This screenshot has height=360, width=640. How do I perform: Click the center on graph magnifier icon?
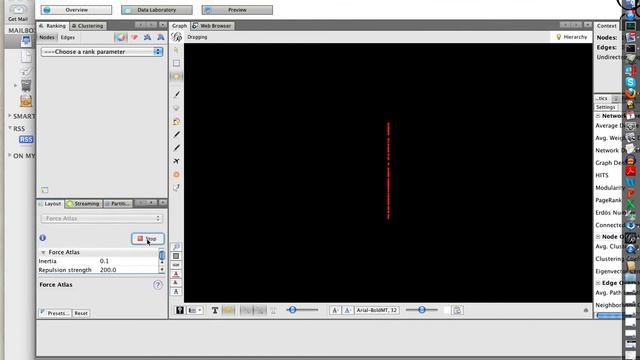tap(176, 247)
